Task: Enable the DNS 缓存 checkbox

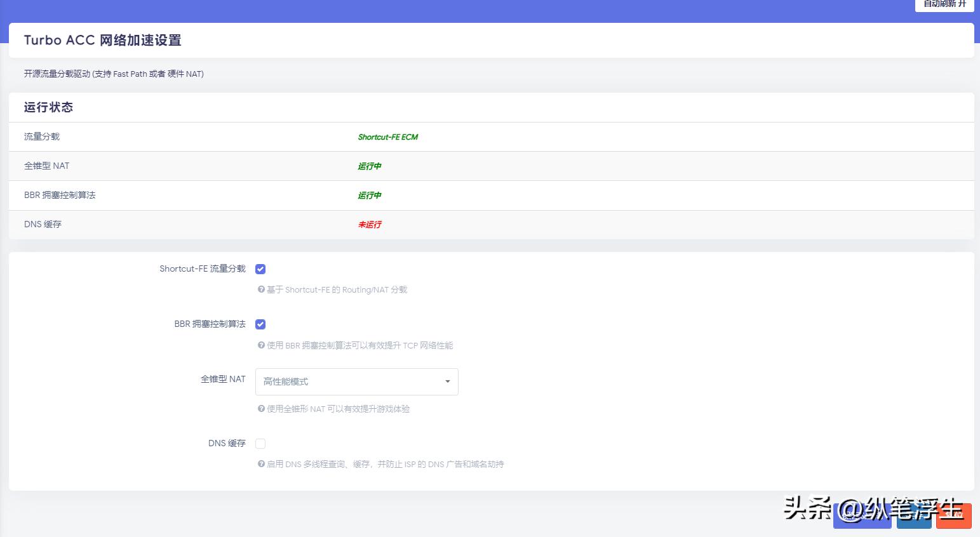Action: tap(260, 443)
